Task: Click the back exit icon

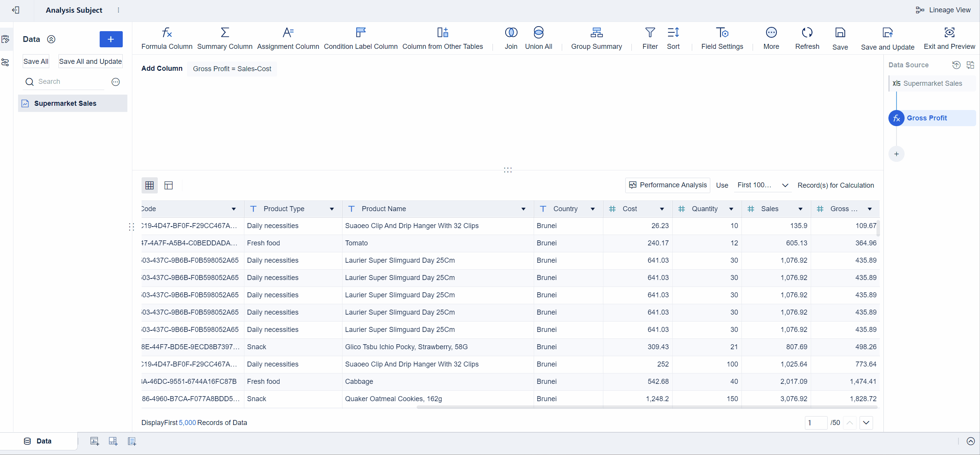Action: (16, 10)
